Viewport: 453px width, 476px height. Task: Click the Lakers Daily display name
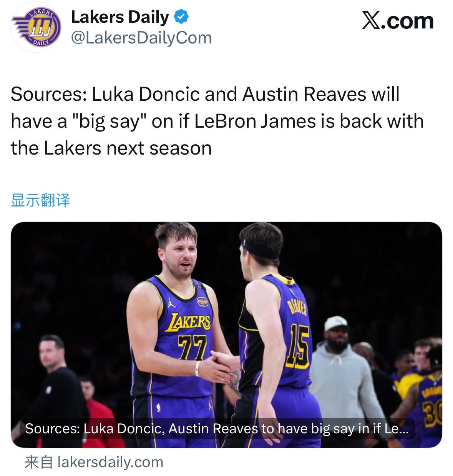120,16
